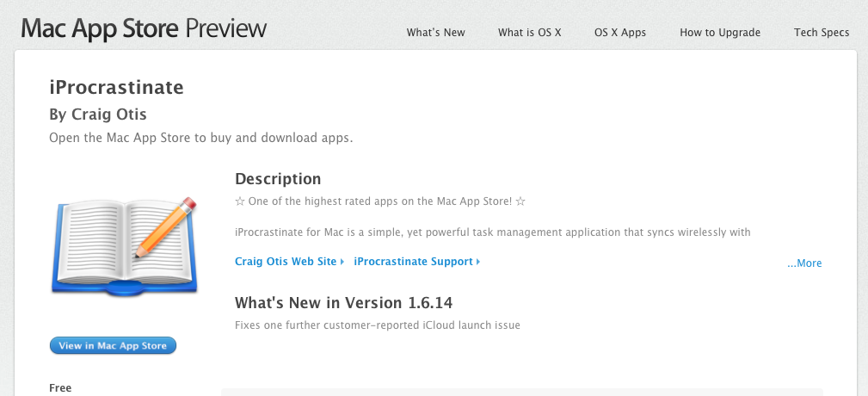Navigate to Tech Specs

coord(822,33)
